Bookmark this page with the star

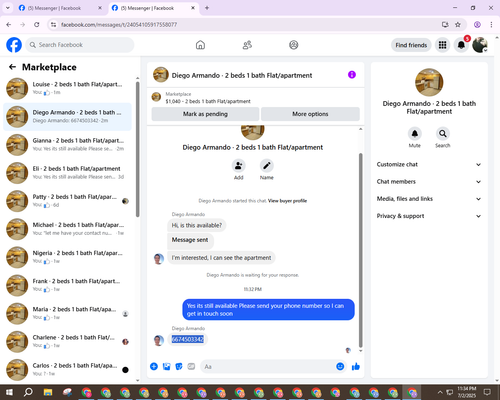[x=458, y=24]
